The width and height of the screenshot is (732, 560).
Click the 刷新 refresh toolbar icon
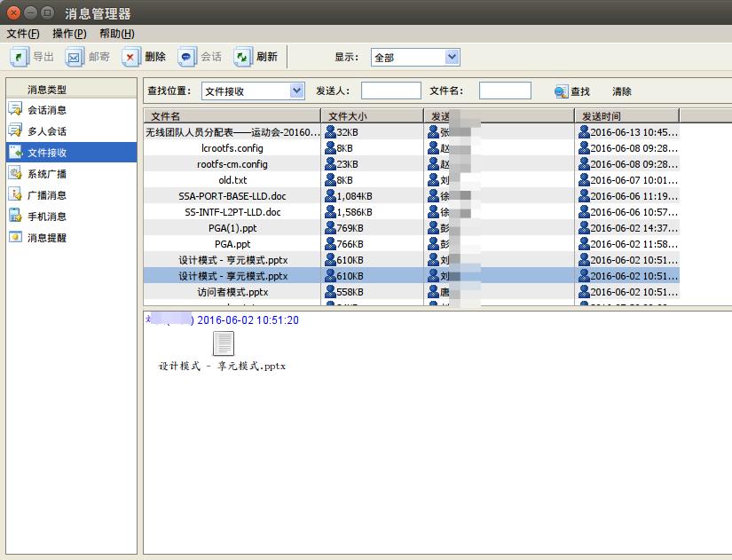coord(243,57)
